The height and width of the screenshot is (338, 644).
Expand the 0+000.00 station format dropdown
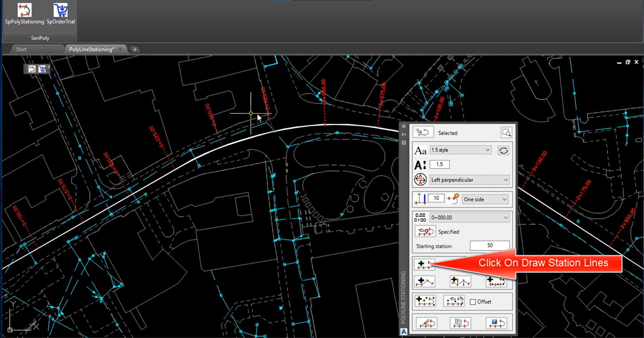click(x=469, y=218)
